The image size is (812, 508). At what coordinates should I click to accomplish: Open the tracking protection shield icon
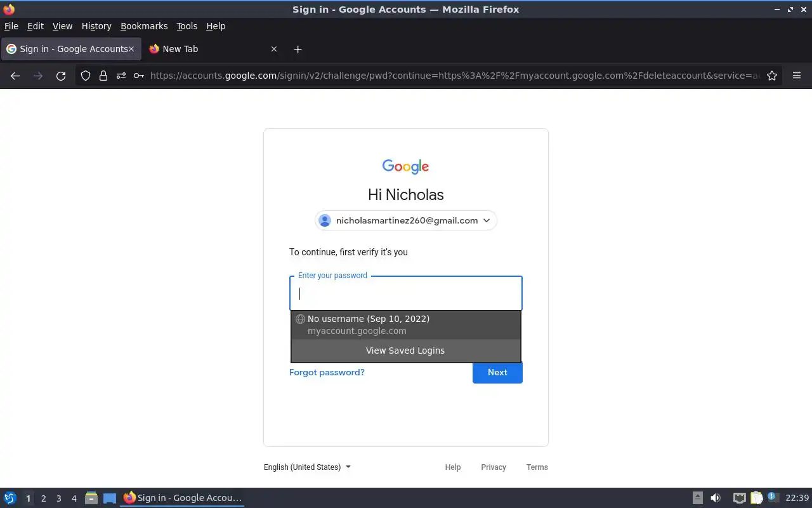pyautogui.click(x=86, y=76)
